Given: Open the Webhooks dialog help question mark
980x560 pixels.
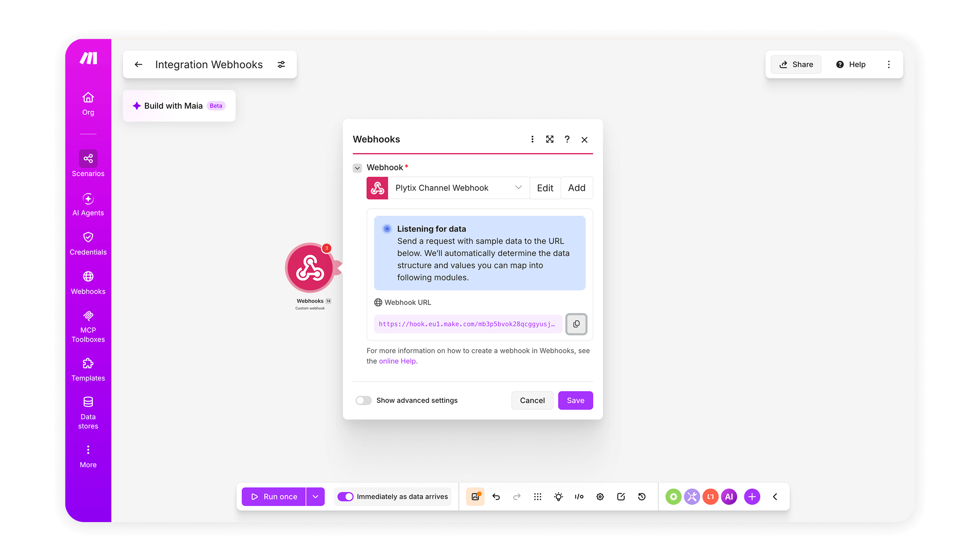Looking at the screenshot, I should 567,139.
